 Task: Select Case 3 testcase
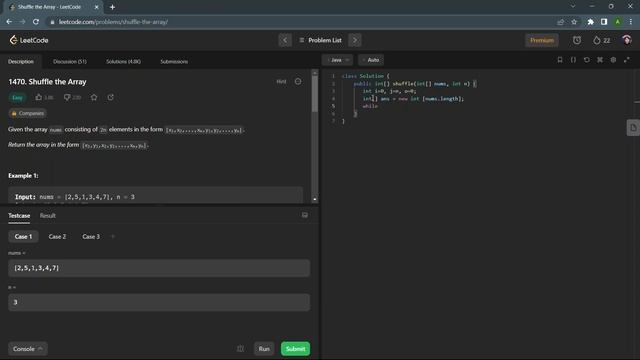point(91,237)
